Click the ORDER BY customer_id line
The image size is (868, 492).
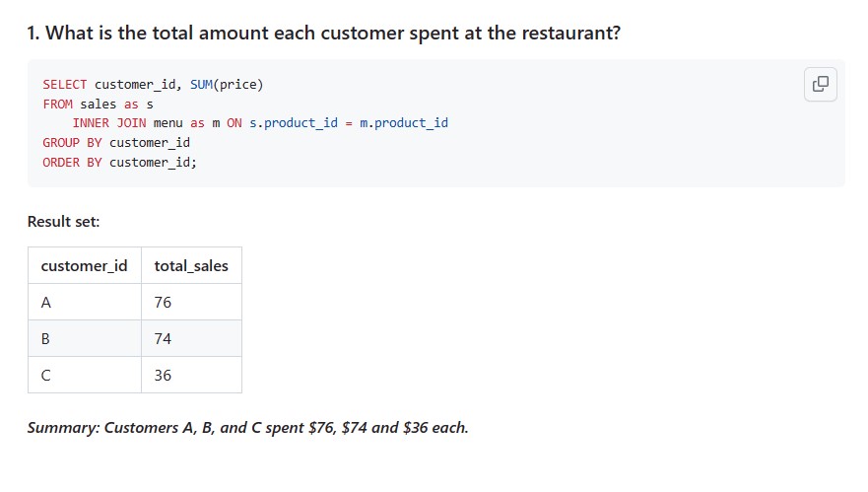click(119, 163)
